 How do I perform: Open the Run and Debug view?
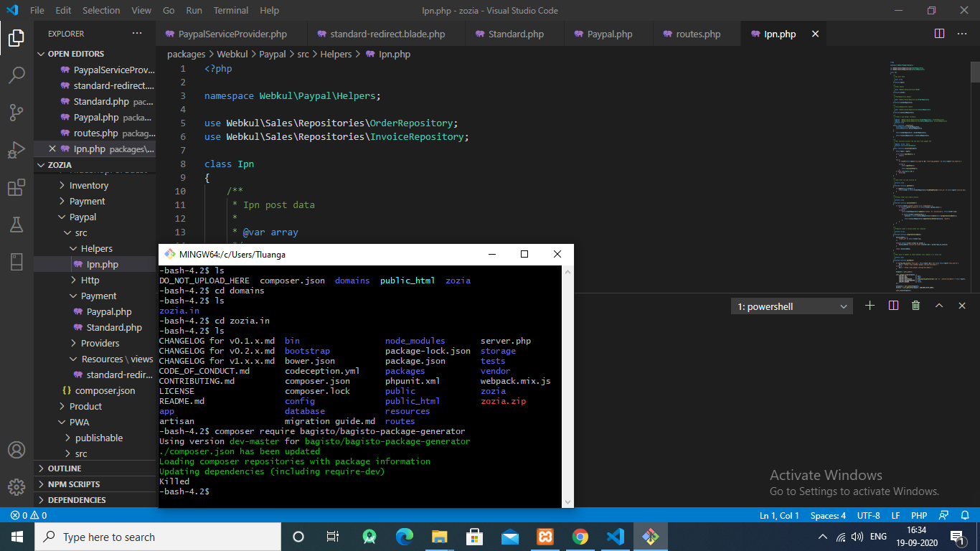coord(17,150)
